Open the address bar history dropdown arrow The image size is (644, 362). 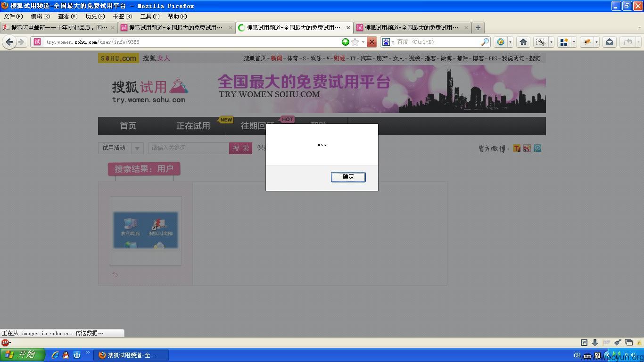[363, 42]
